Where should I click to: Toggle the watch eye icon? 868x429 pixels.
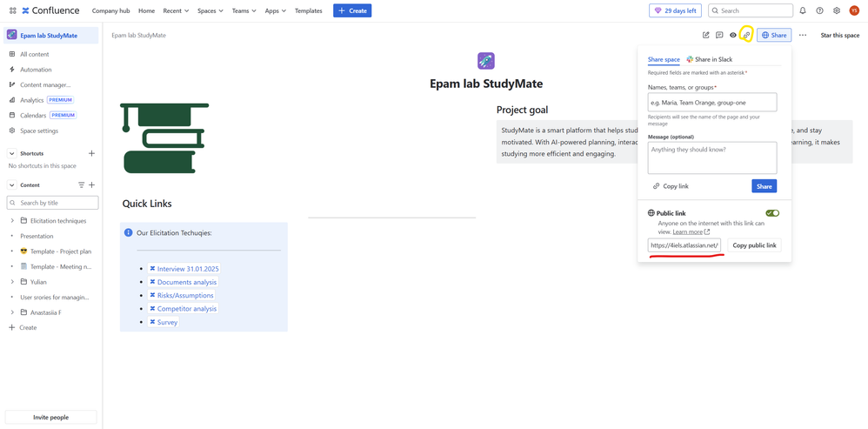point(733,35)
